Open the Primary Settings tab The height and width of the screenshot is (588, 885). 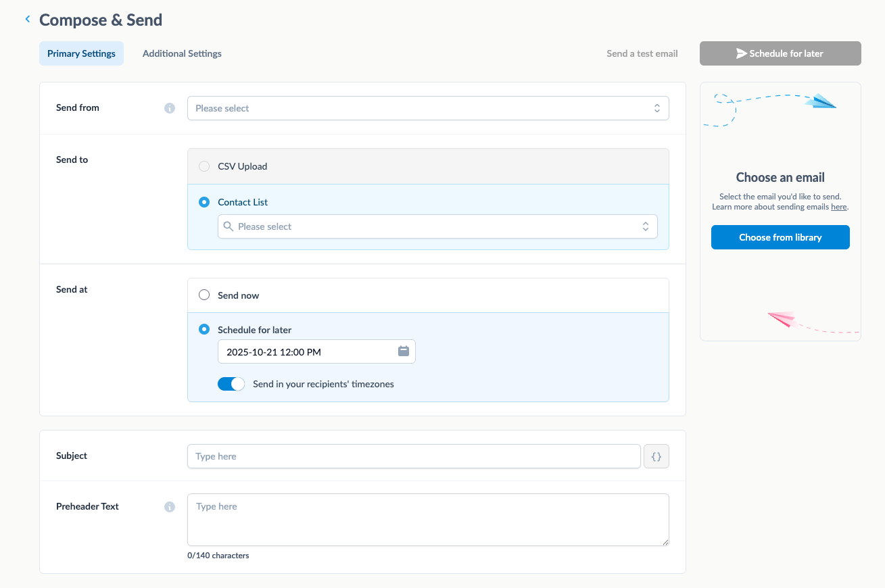(81, 53)
